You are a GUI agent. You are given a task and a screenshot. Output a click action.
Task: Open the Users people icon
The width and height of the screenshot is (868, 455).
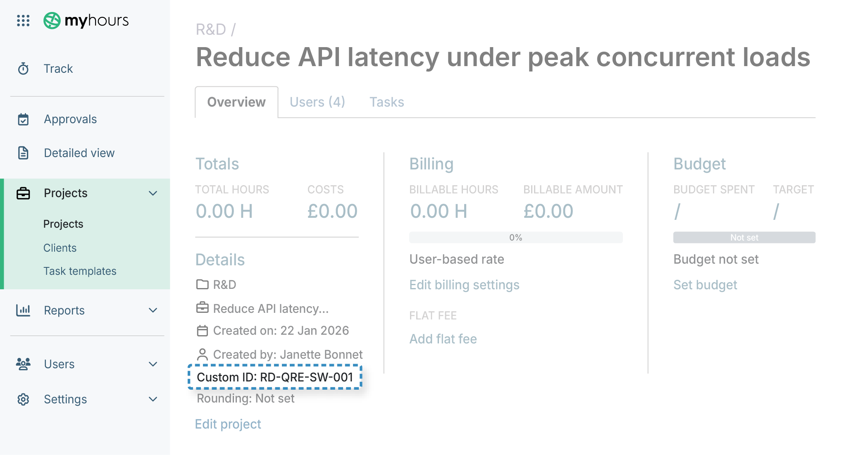coord(24,364)
